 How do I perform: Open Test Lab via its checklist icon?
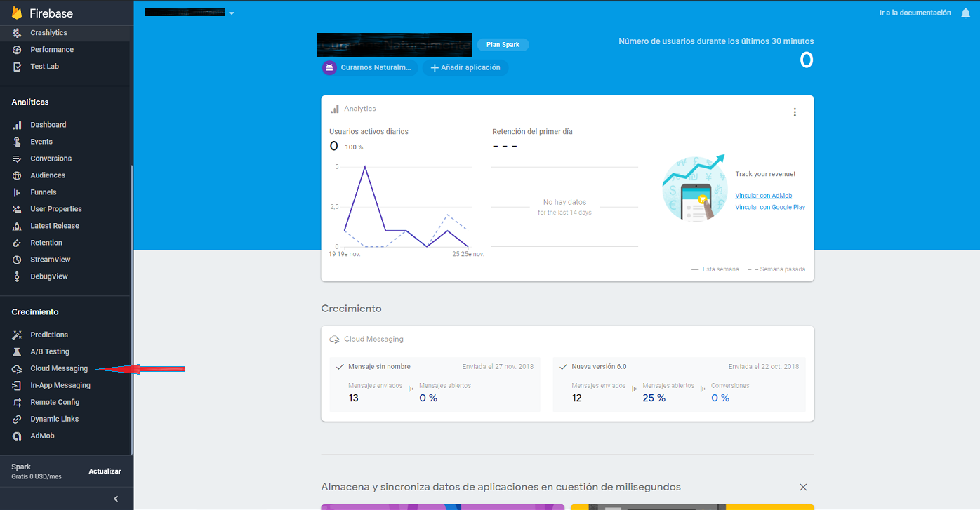coord(18,67)
